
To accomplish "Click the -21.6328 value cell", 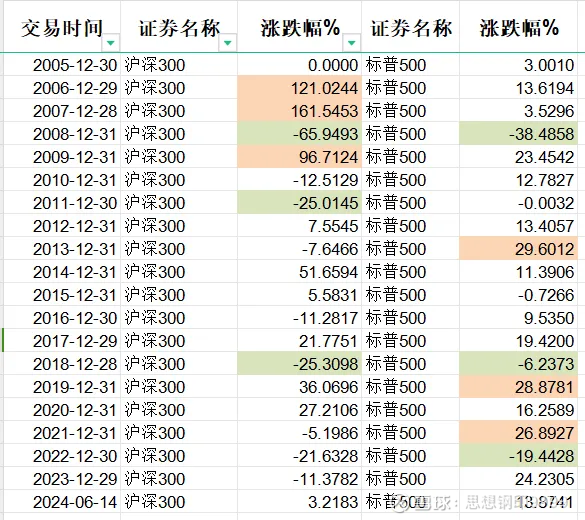I will (299, 456).
